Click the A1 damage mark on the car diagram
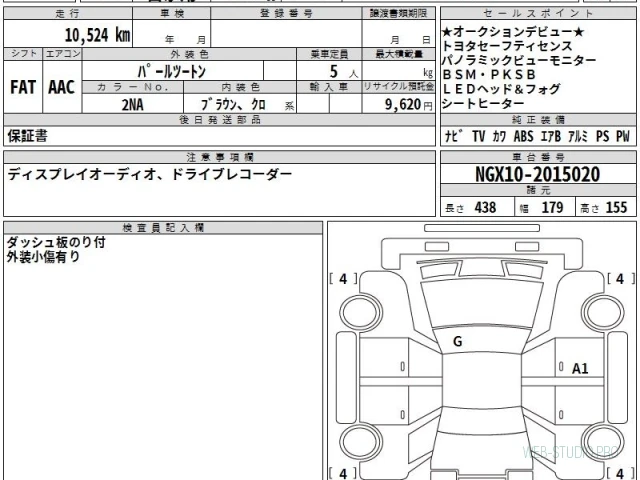 [580, 369]
